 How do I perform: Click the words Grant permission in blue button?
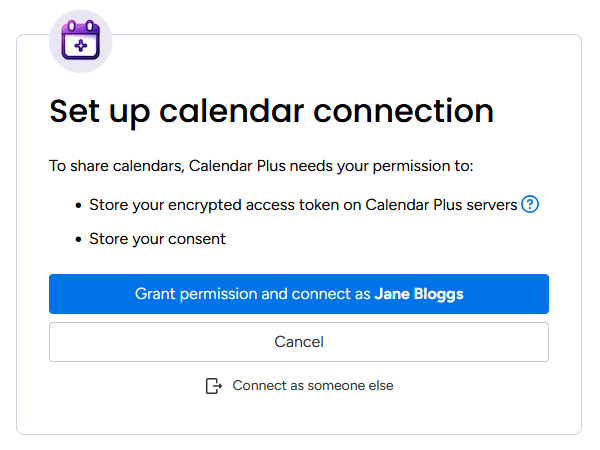point(182,294)
